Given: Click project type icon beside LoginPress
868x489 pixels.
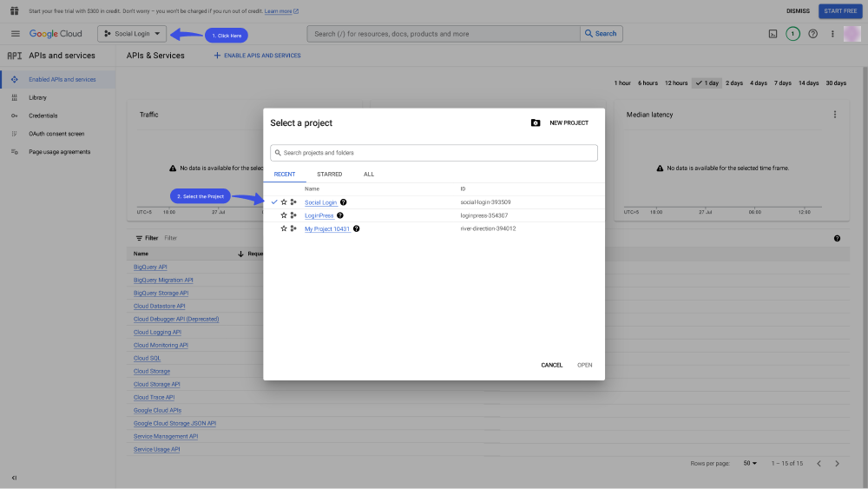Looking at the screenshot, I should point(293,215).
